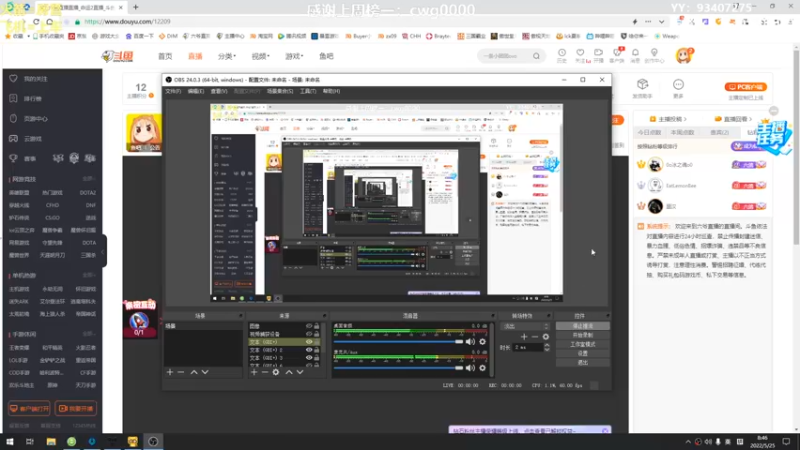Viewport: 800px width, 450px height.
Task: Click orange PC客户端 button on Douyu
Action: coord(745,87)
